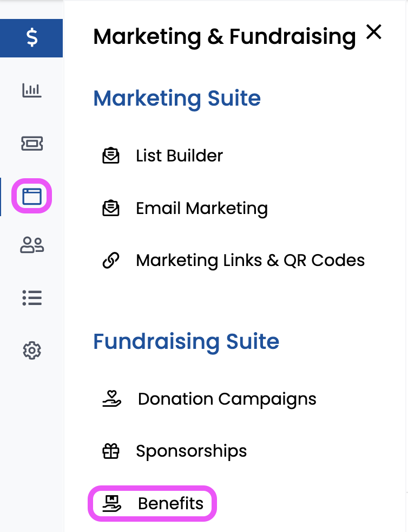Close the Marketing & Fundraising panel
Image resolution: width=408 pixels, height=532 pixels.
point(373,33)
